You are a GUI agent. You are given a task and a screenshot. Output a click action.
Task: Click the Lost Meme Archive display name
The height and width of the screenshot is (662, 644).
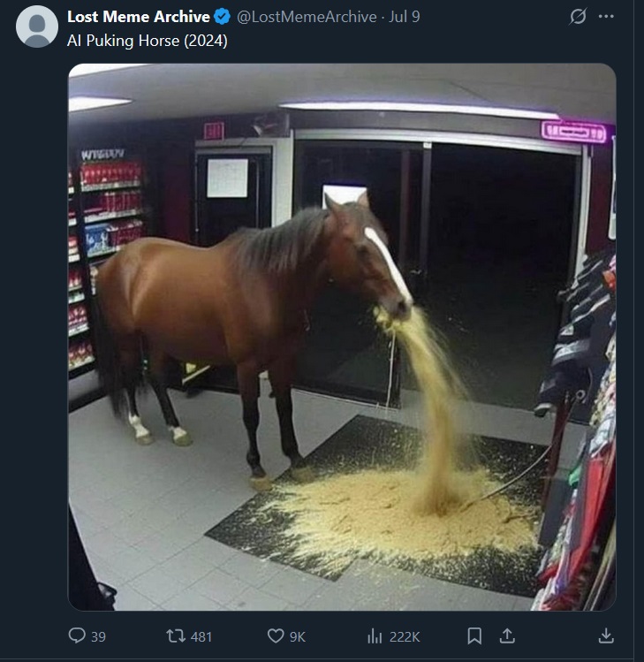coord(139,17)
